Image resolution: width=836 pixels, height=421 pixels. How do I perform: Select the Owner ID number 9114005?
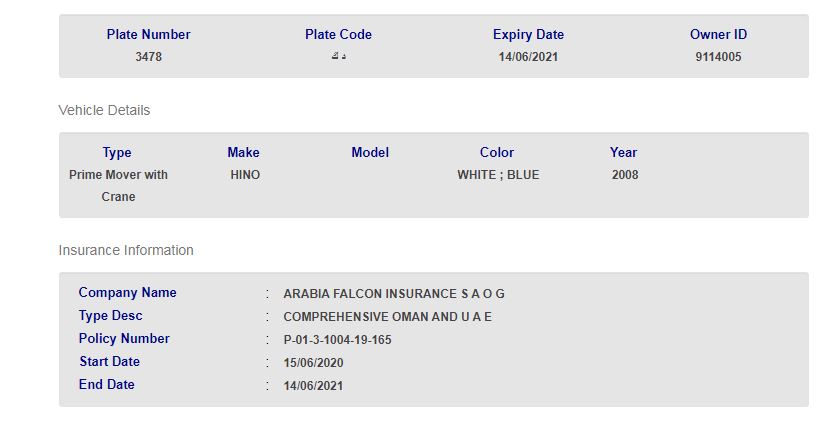click(x=718, y=57)
